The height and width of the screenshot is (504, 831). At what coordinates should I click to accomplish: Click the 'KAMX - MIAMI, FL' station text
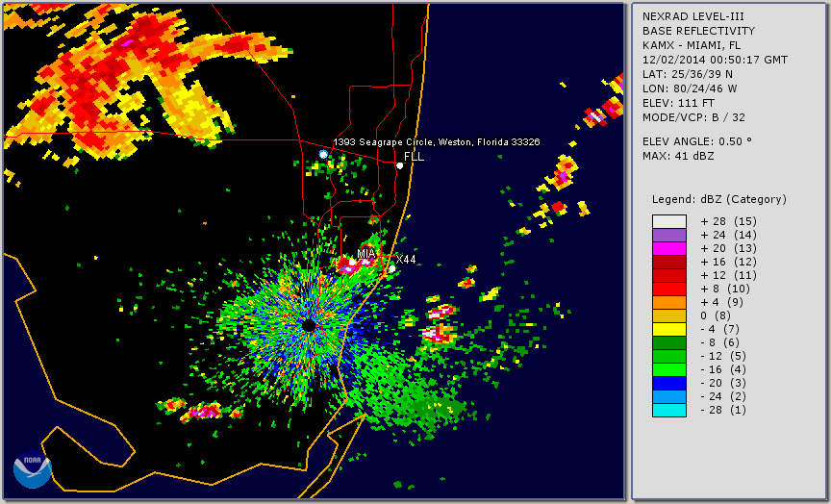pos(692,45)
